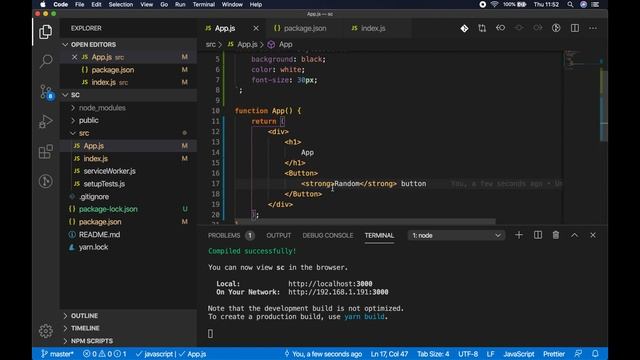Click the Prettier status bar item

tap(554, 354)
